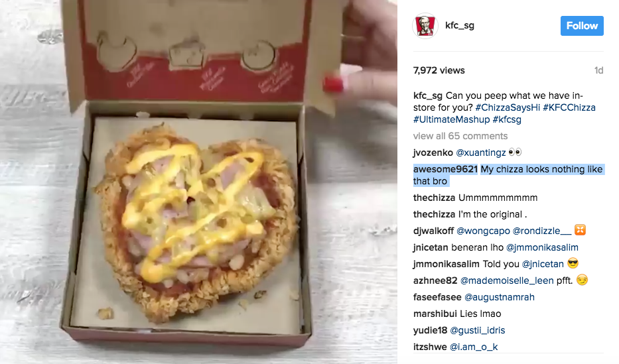619x364 pixels.
Task: Open the 1d timestamp of the post
Action: click(x=599, y=70)
